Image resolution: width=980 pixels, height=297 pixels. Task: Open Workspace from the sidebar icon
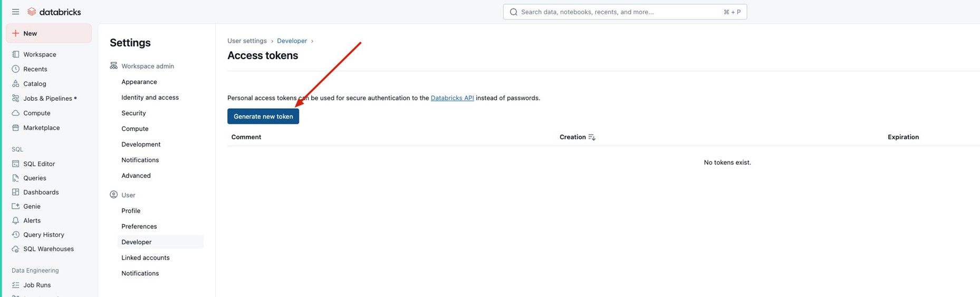16,54
